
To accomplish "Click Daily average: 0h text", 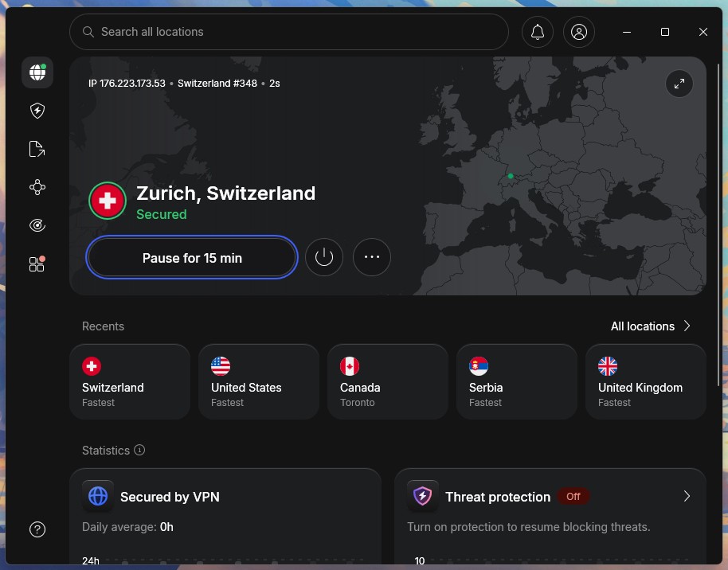I will coord(127,527).
